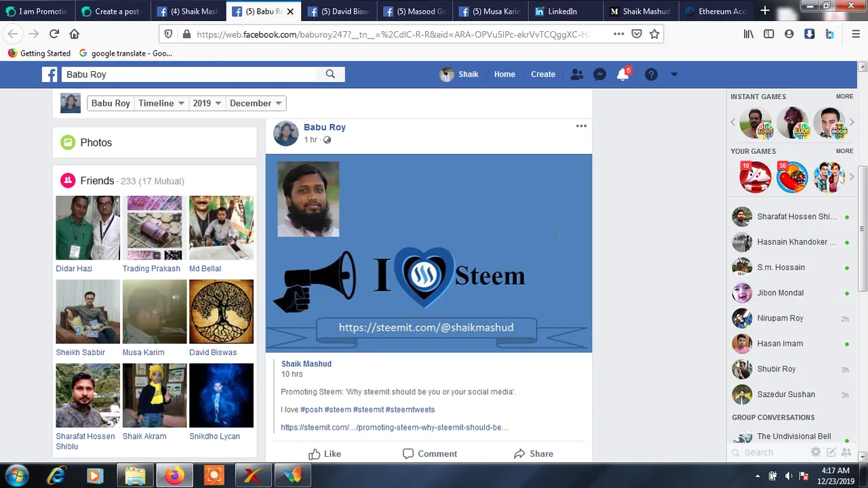Click taskbar volume speaker icon
The image size is (868, 488).
[x=789, y=475]
